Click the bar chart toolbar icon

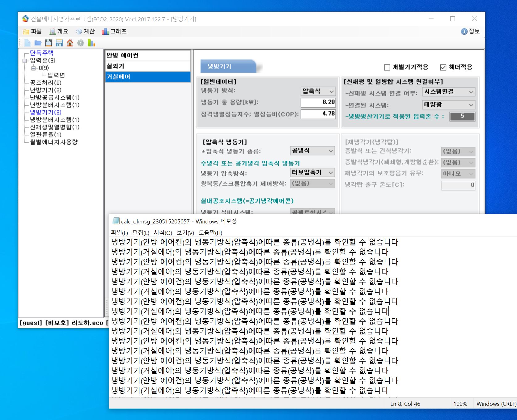pos(91,43)
